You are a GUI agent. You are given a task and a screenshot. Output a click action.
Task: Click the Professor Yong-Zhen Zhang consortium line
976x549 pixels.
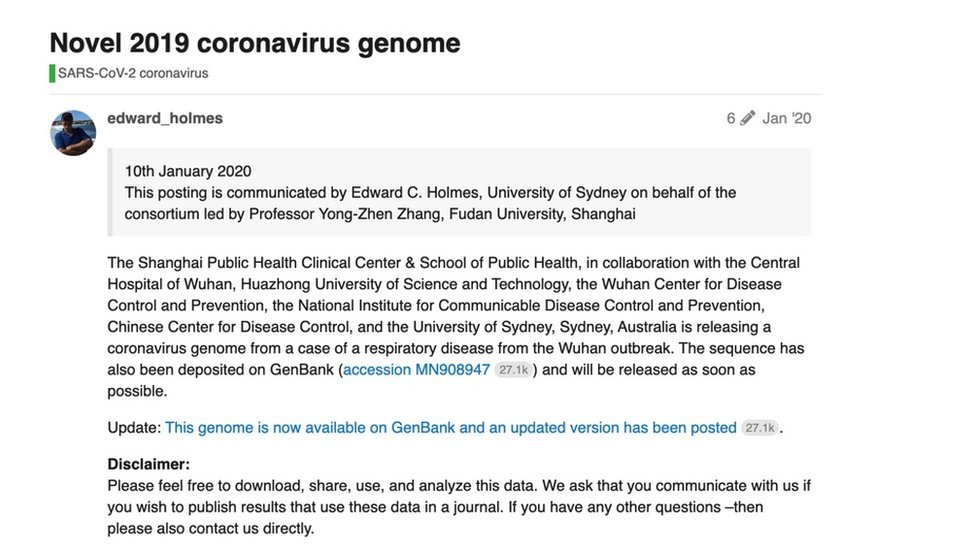tap(380, 214)
